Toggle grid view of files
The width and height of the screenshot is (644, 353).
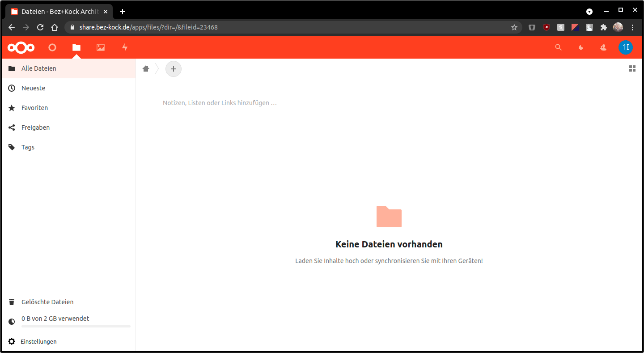[x=632, y=68]
